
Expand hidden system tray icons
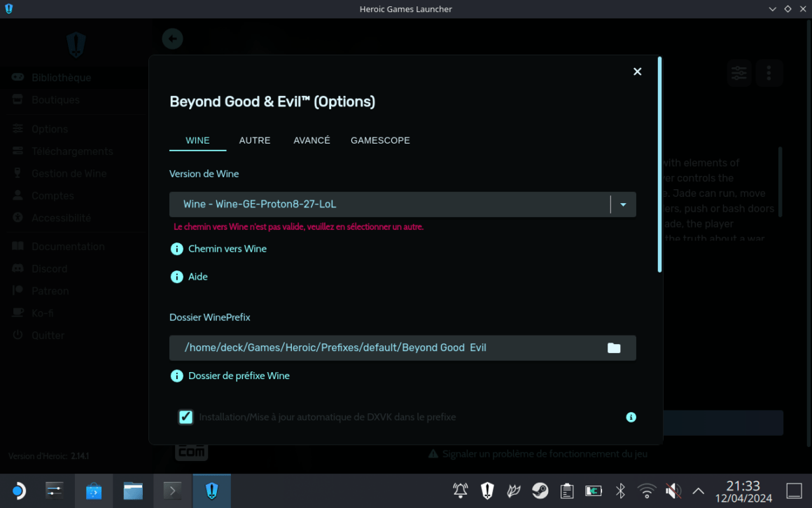(699, 491)
